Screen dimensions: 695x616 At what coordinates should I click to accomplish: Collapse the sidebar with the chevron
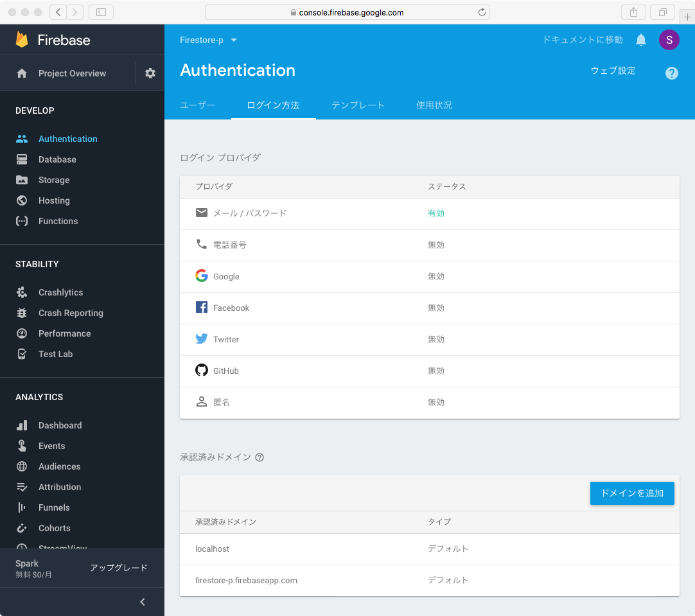tap(143, 602)
